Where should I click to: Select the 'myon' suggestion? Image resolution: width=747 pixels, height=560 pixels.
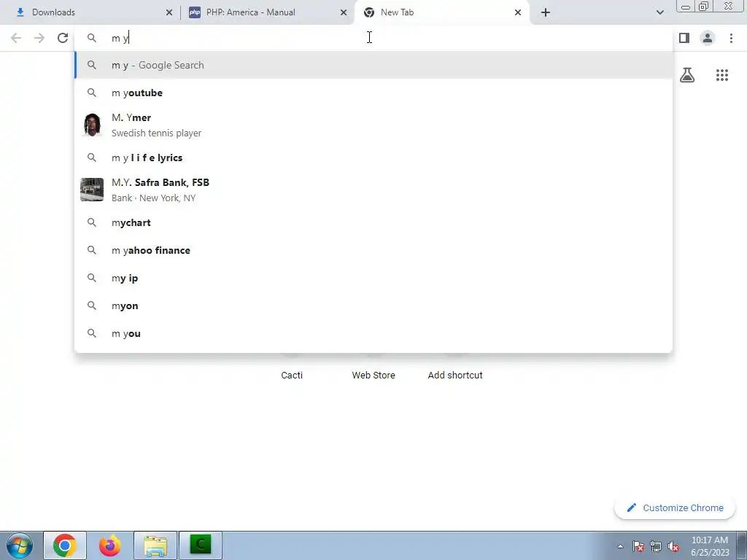(x=373, y=306)
